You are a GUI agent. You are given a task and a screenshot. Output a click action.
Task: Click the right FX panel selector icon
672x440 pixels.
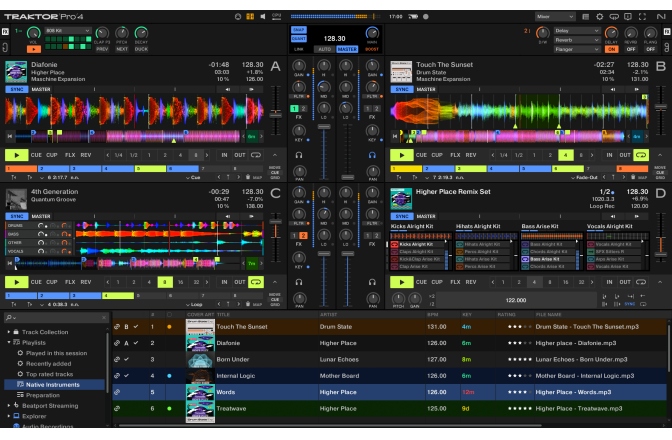pyautogui.click(x=667, y=32)
